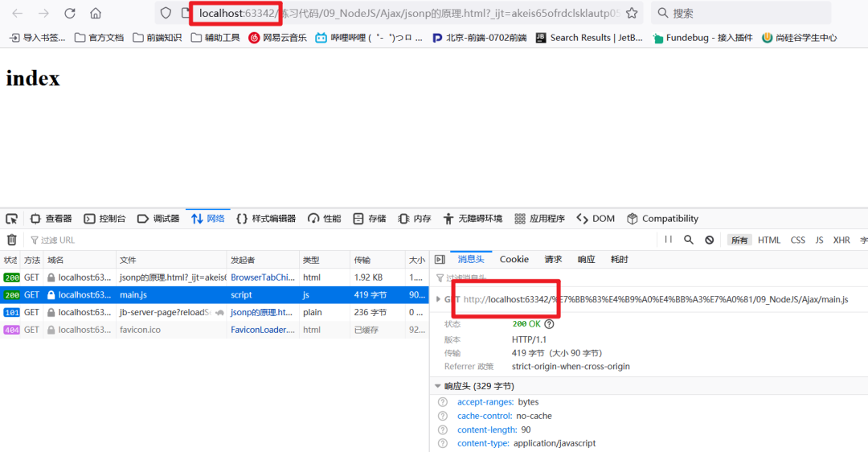Image resolution: width=868 pixels, height=452 pixels.
Task: Click the search box in the browser toolbar
Action: click(x=741, y=14)
